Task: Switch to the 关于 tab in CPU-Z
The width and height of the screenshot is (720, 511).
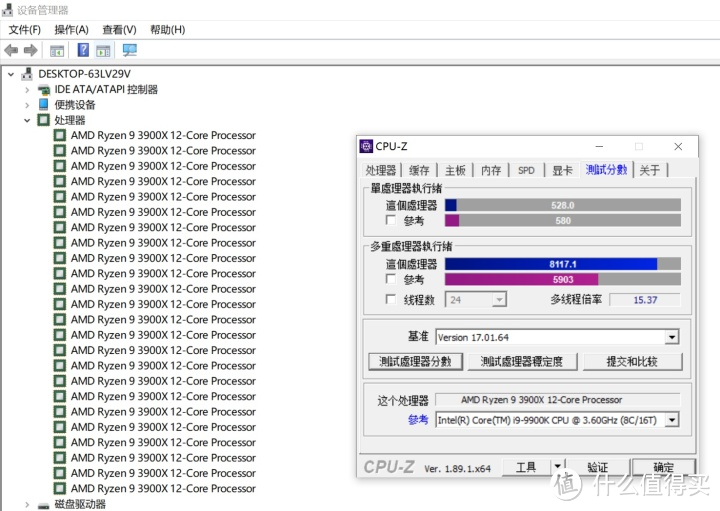Action: pos(650,170)
